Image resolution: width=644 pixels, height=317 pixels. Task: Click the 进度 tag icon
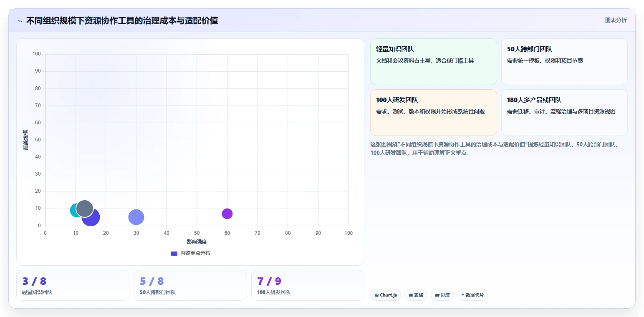click(437, 295)
